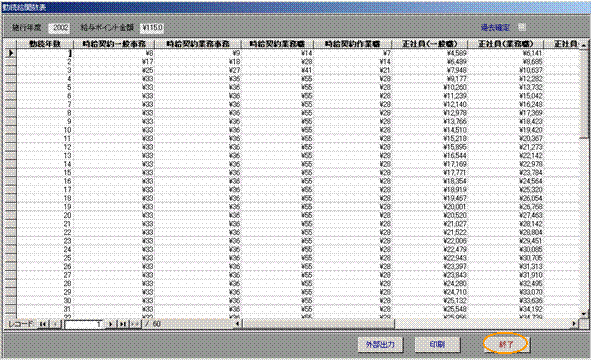
Task: Click 時給契約一般事務 cell in row 22
Action: pos(113,233)
